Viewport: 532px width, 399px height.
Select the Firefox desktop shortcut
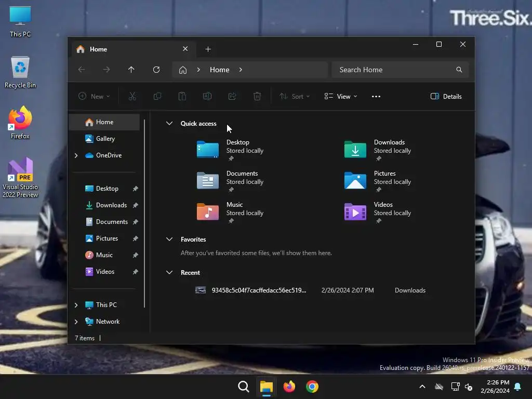[x=20, y=123]
